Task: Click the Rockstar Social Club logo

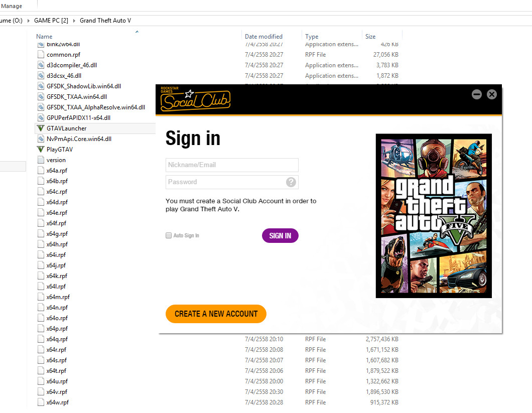Action: coord(195,99)
